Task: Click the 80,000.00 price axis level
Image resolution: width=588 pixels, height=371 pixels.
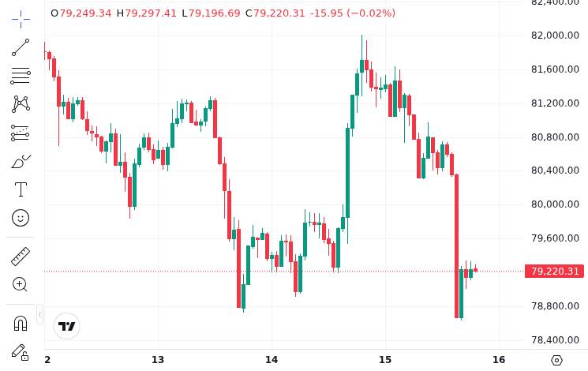Action: (x=555, y=204)
